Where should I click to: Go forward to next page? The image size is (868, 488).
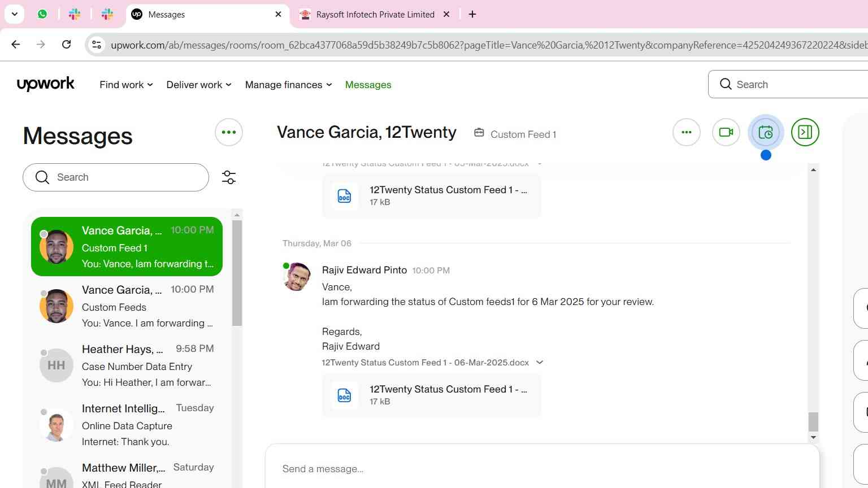click(41, 45)
